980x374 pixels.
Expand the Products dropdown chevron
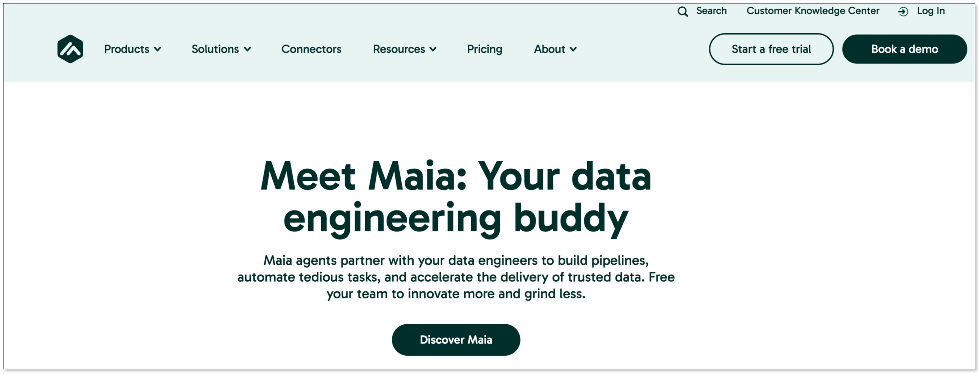pyautogui.click(x=158, y=49)
